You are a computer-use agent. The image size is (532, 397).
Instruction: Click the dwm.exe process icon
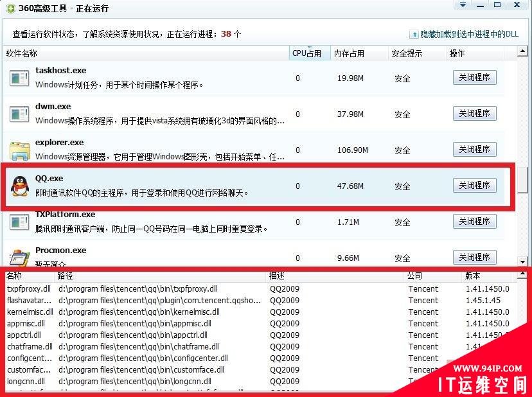(19, 114)
